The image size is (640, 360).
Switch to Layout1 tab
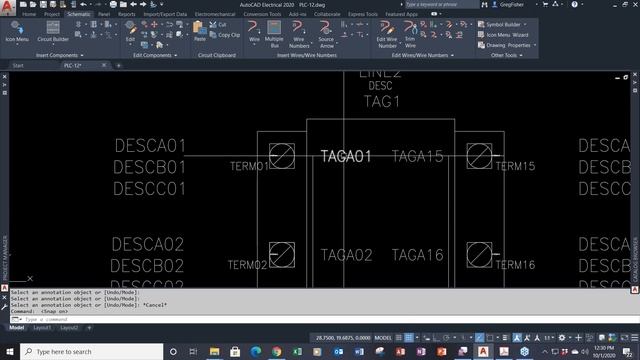pos(42,328)
